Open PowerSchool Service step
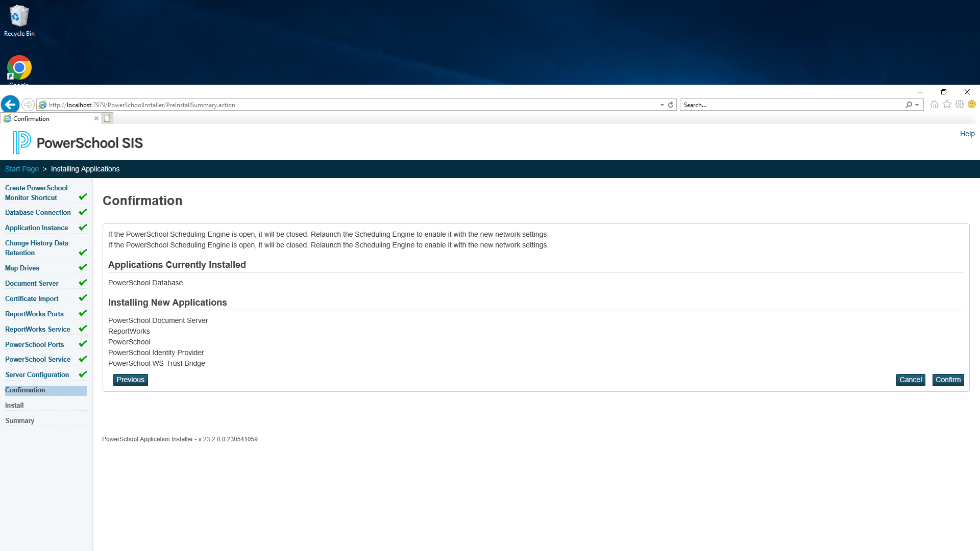 click(x=38, y=360)
